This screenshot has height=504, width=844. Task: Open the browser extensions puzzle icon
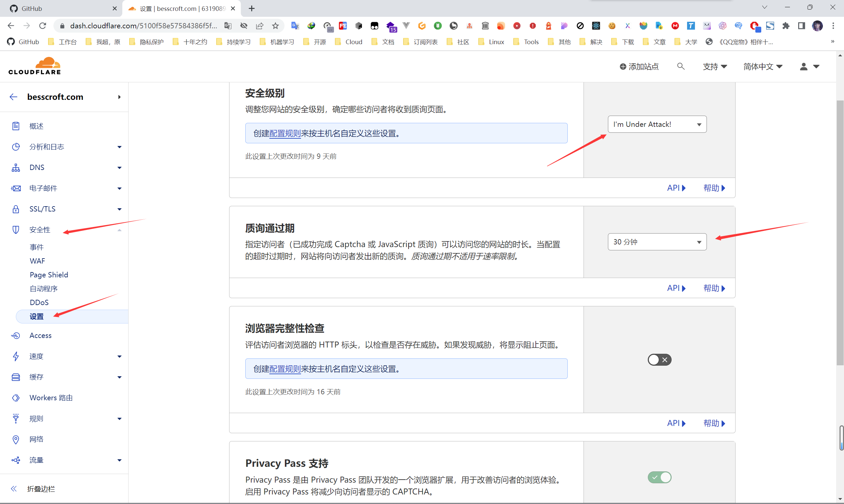click(x=786, y=26)
